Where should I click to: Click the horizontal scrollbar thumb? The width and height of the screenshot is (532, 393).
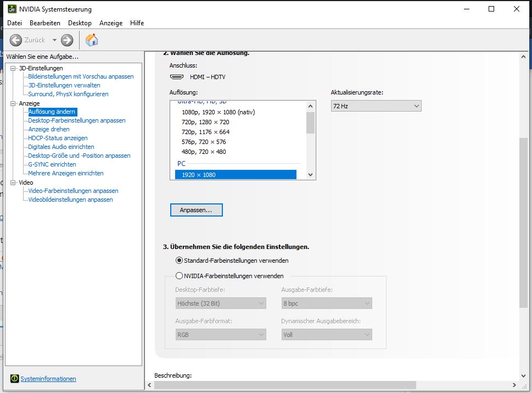click(285, 385)
